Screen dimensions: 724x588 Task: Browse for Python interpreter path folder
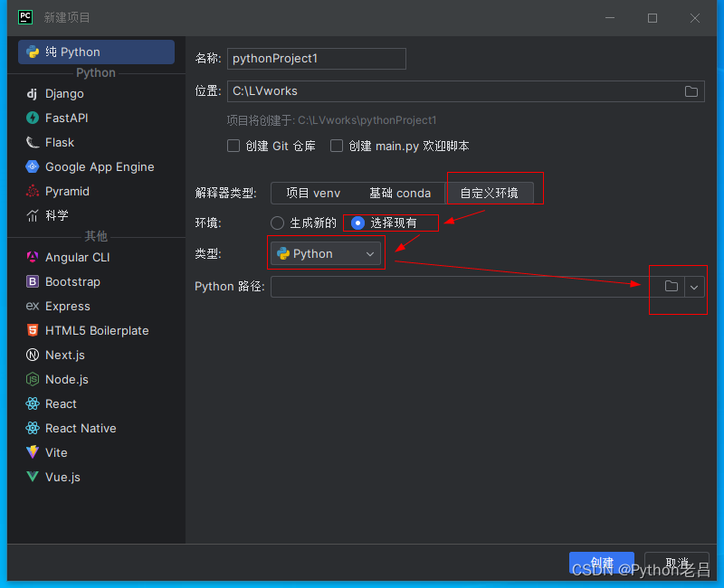(x=671, y=287)
